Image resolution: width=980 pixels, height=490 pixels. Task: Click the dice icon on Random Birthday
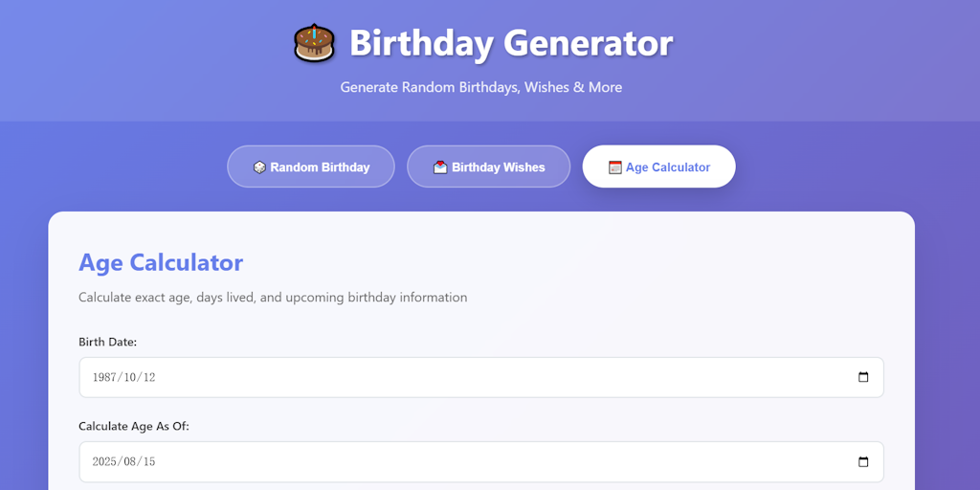pyautogui.click(x=259, y=167)
